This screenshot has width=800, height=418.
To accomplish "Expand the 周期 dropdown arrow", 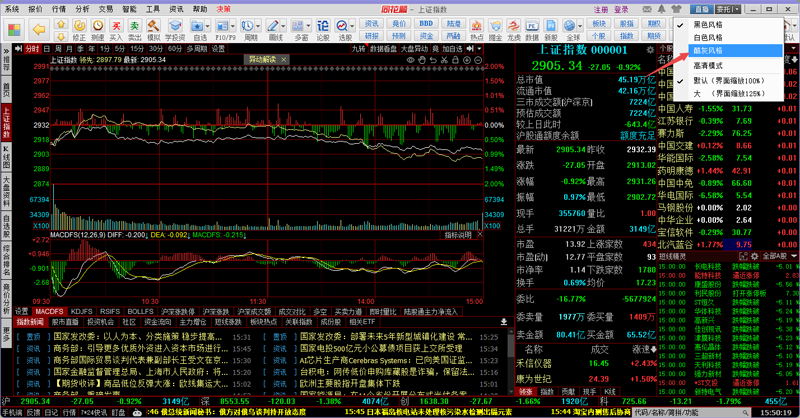I will [x=258, y=26].
